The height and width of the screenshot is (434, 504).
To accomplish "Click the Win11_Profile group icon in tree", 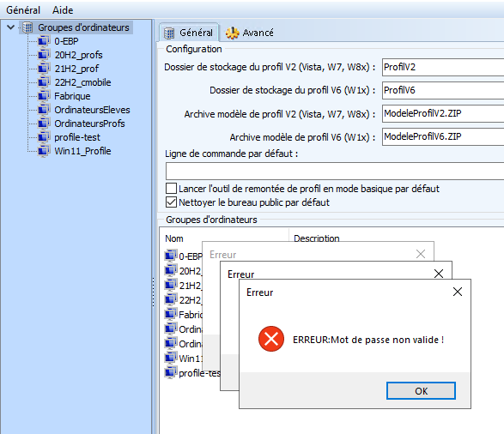I will [44, 151].
